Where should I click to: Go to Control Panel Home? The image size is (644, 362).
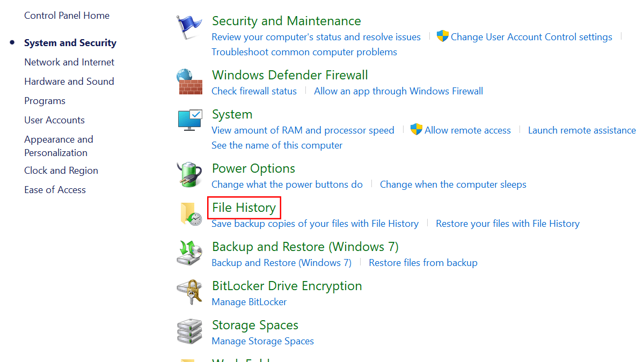(67, 16)
